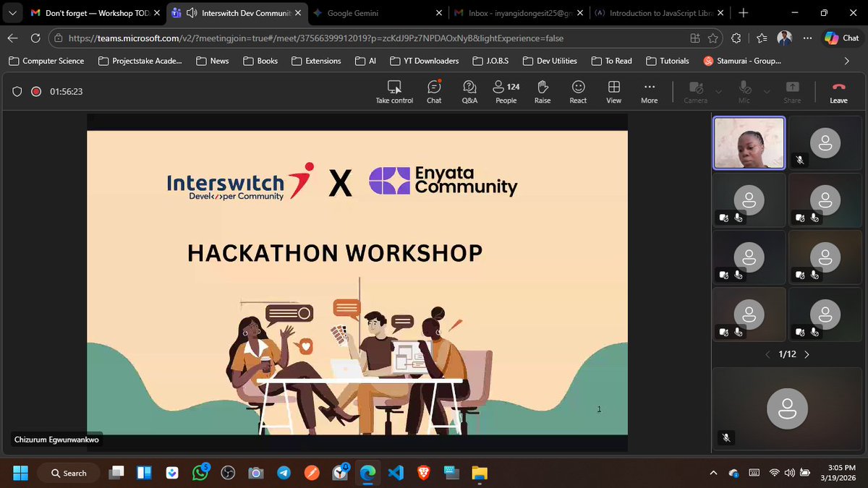Image resolution: width=868 pixels, height=488 pixels.
Task: Open the meeting Chat panel
Action: click(434, 92)
